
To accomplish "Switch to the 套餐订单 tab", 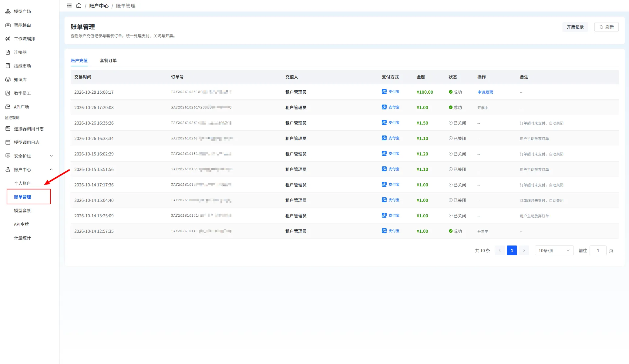I will [108, 61].
